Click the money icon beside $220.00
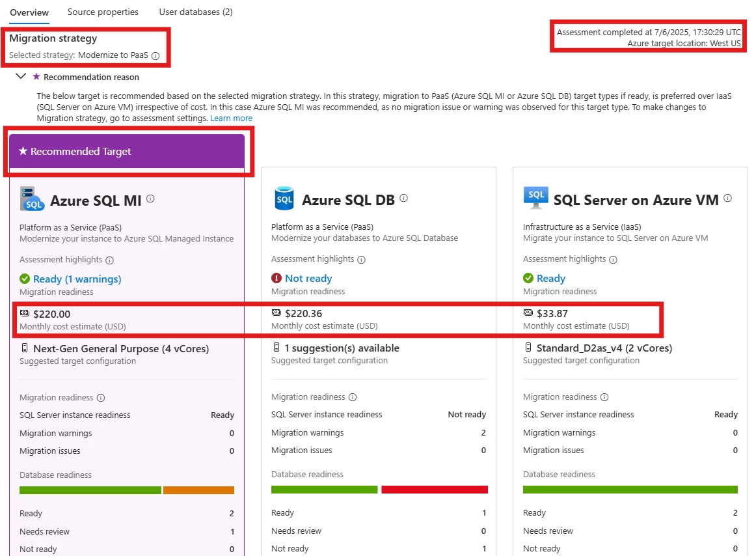The width and height of the screenshot is (756, 556). (25, 313)
